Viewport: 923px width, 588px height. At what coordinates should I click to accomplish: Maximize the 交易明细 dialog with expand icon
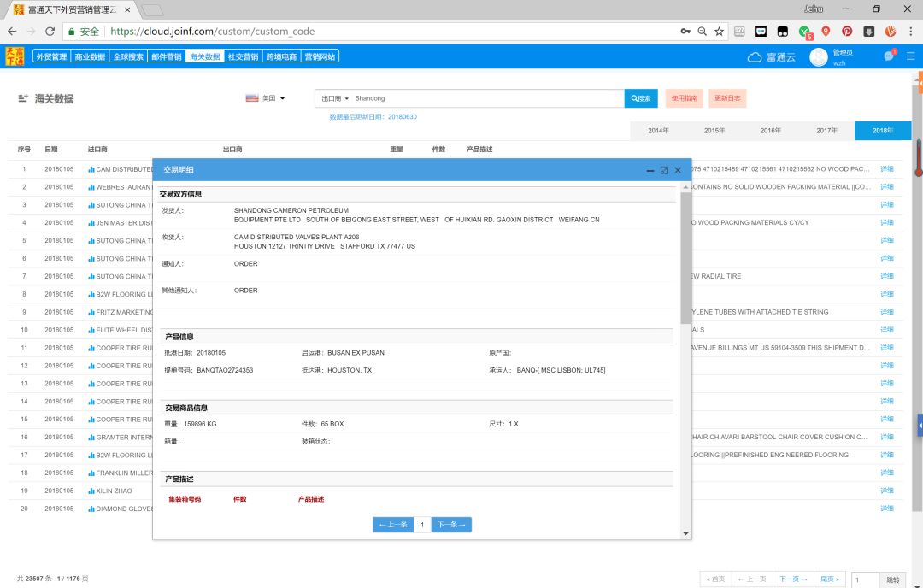(664, 170)
